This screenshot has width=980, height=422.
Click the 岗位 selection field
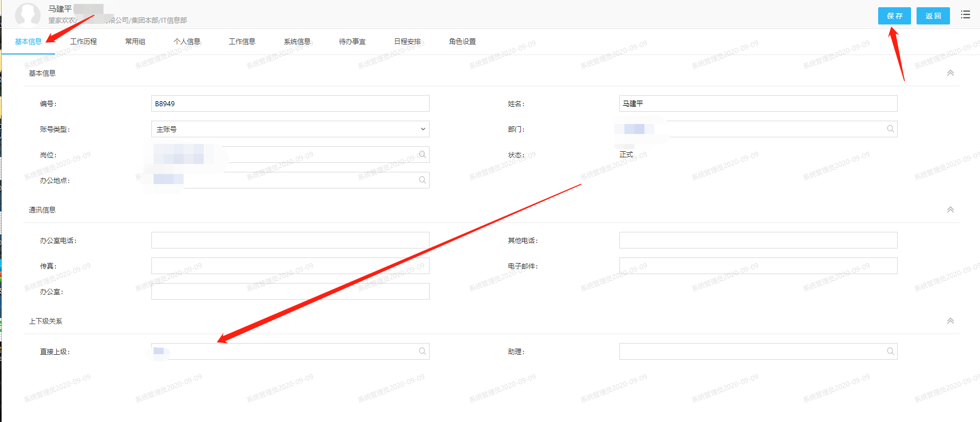pyautogui.click(x=290, y=155)
